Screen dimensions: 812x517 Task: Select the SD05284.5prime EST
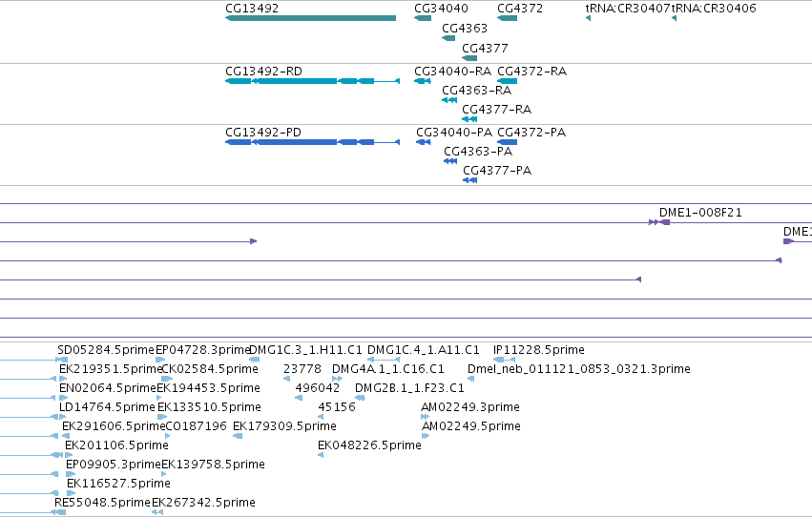62,360
